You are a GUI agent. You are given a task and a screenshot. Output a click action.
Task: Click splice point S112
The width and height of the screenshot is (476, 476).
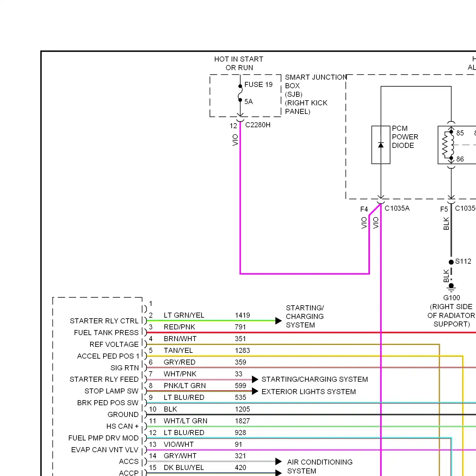[x=451, y=262]
